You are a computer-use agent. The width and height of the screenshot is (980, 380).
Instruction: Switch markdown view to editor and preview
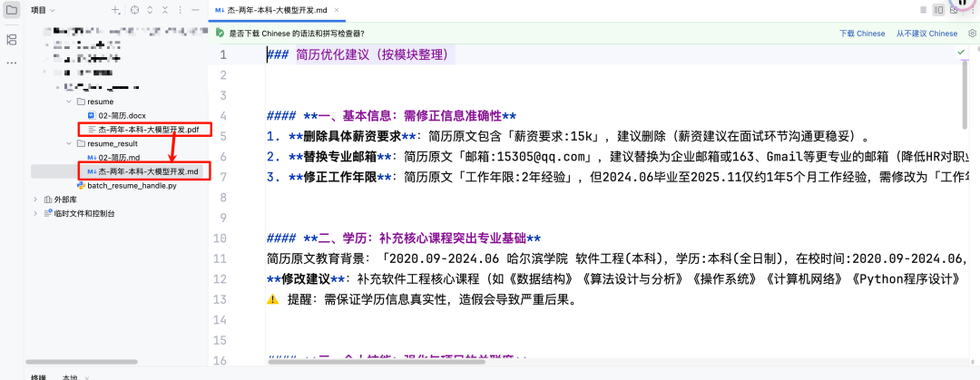[939, 10]
